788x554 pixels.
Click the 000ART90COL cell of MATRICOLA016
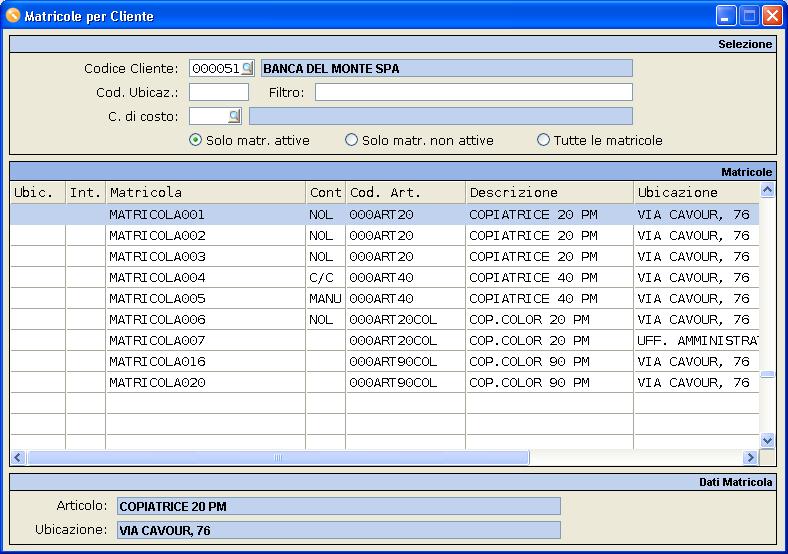point(406,361)
